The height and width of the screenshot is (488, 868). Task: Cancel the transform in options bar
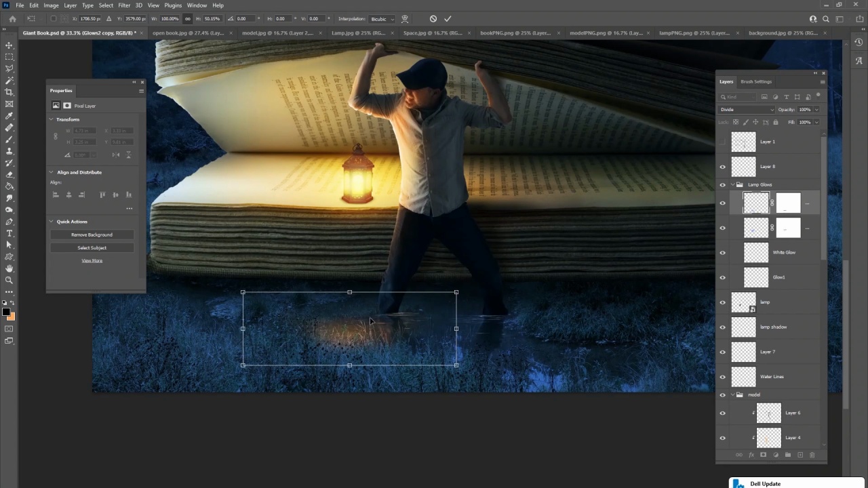pyautogui.click(x=433, y=19)
